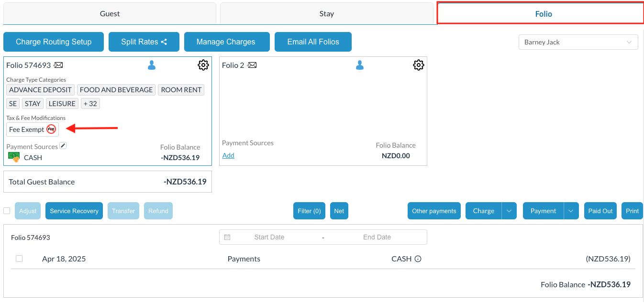Check the Apr 18, 2025 payment row checkbox
This screenshot has width=644, height=303.
19,259
